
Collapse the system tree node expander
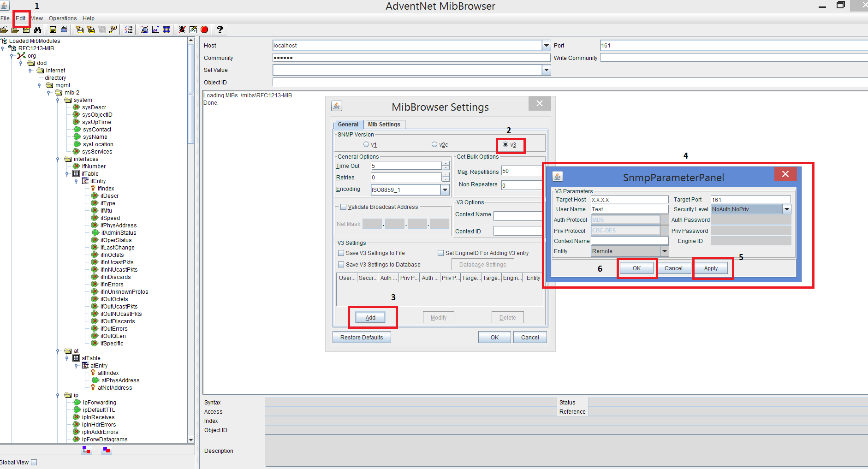click(58, 100)
